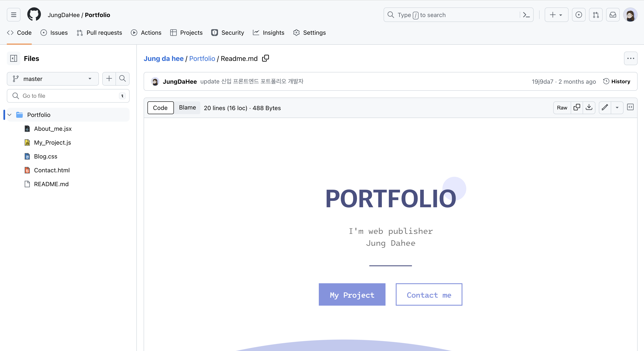Screen dimensions: 644x351
Task: Copy file path next to Readme.md
Action: click(266, 58)
